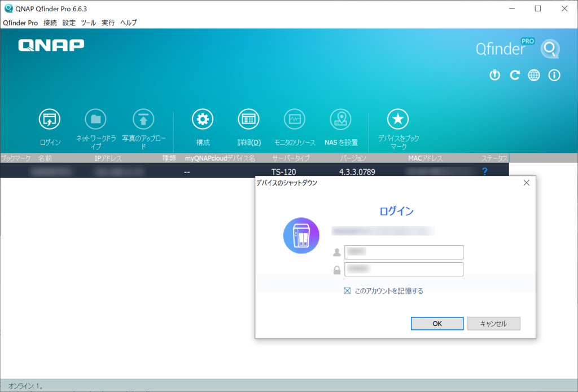The height and width of the screenshot is (392, 578).
Task: Sort by サーバータイプ column header
Action: pos(291,158)
